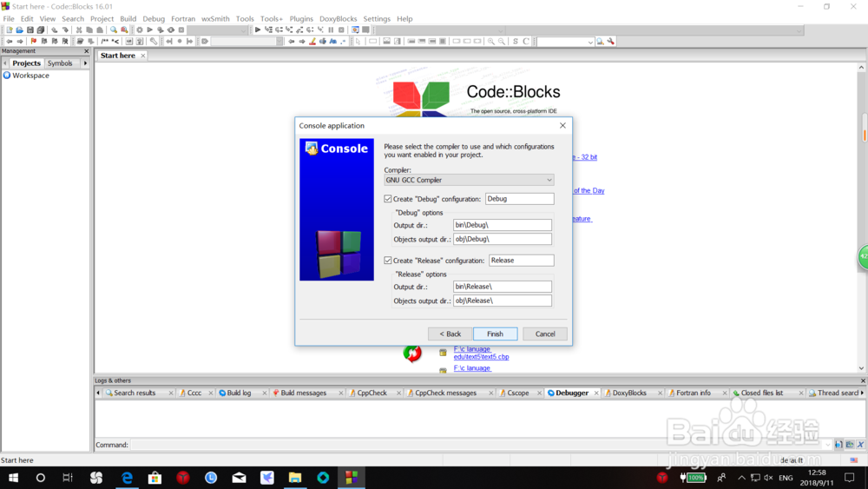Click the Zoom out toolbar icon

click(x=502, y=42)
